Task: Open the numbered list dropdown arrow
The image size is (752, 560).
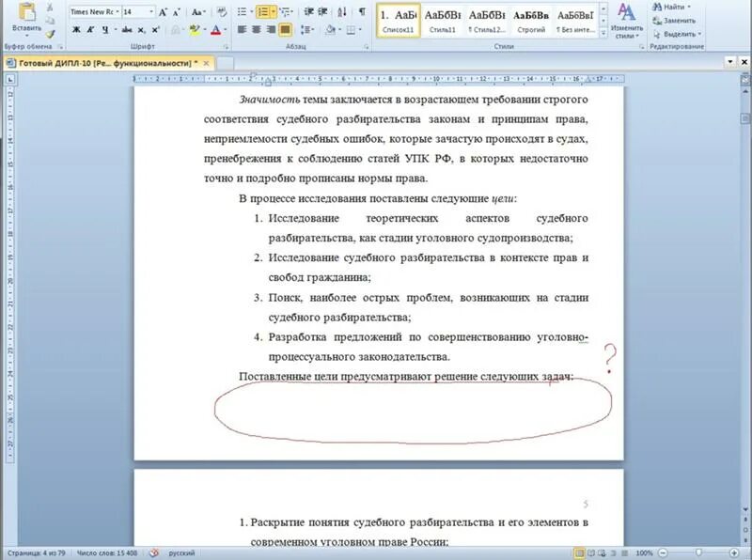Action: [274, 12]
